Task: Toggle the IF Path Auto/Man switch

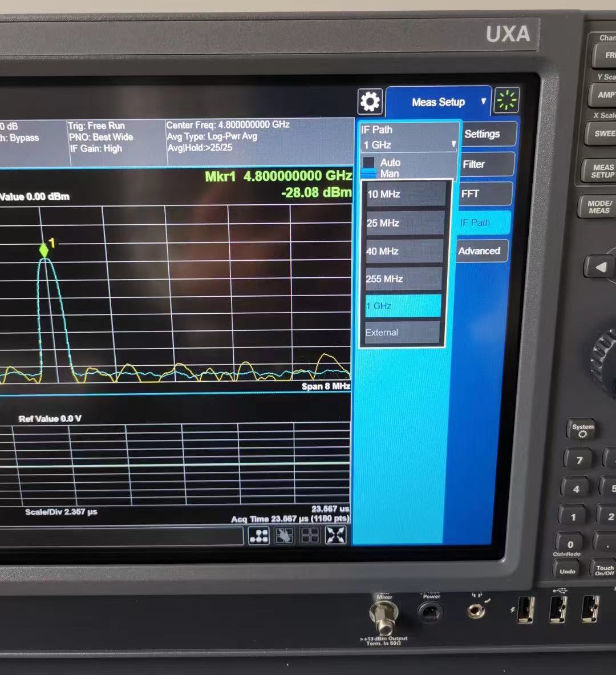Action: click(369, 168)
